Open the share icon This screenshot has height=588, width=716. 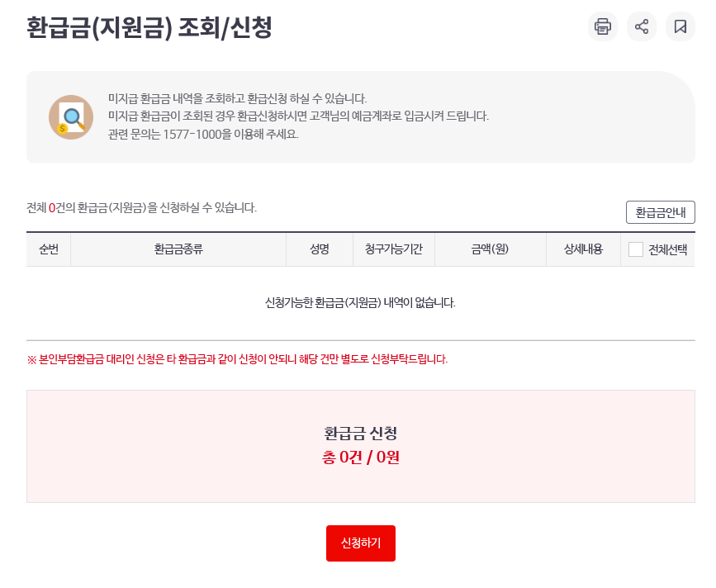coord(642,26)
